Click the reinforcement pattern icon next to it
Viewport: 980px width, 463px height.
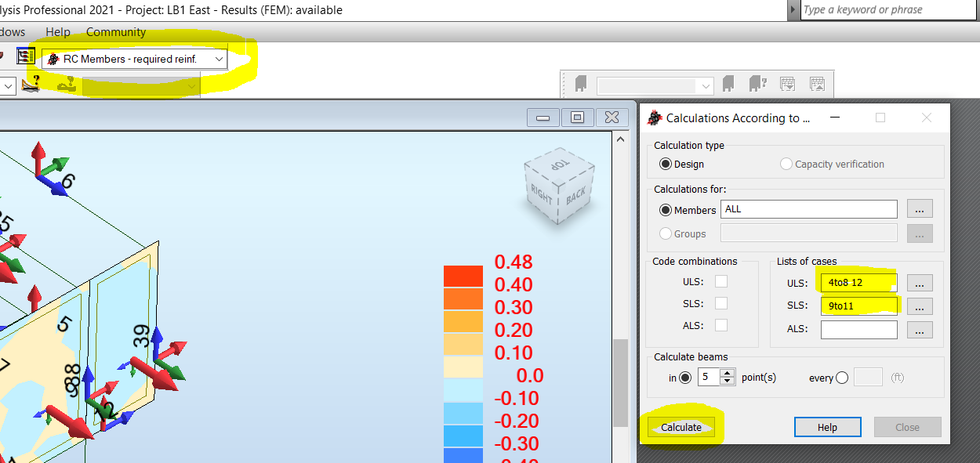pyautogui.click(x=67, y=85)
